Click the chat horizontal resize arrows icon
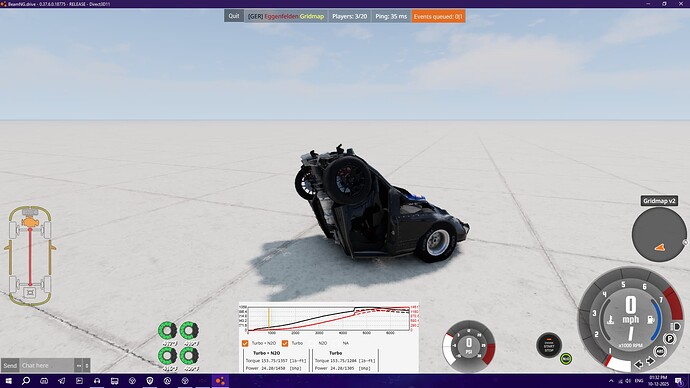The height and width of the screenshot is (388, 690). click(79, 365)
